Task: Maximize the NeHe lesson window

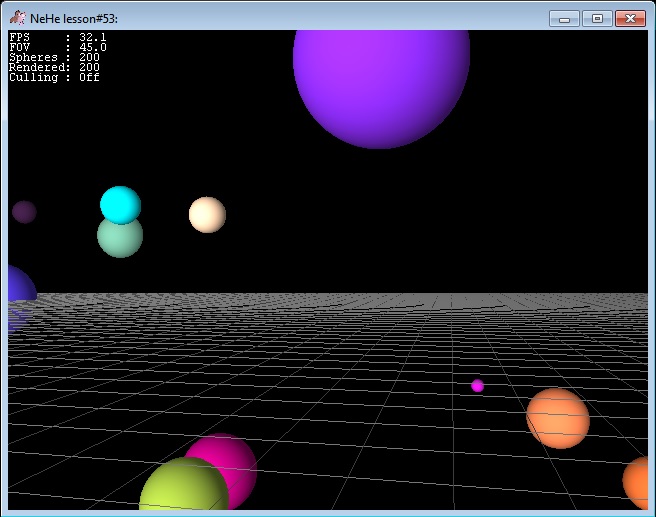Action: (x=597, y=18)
